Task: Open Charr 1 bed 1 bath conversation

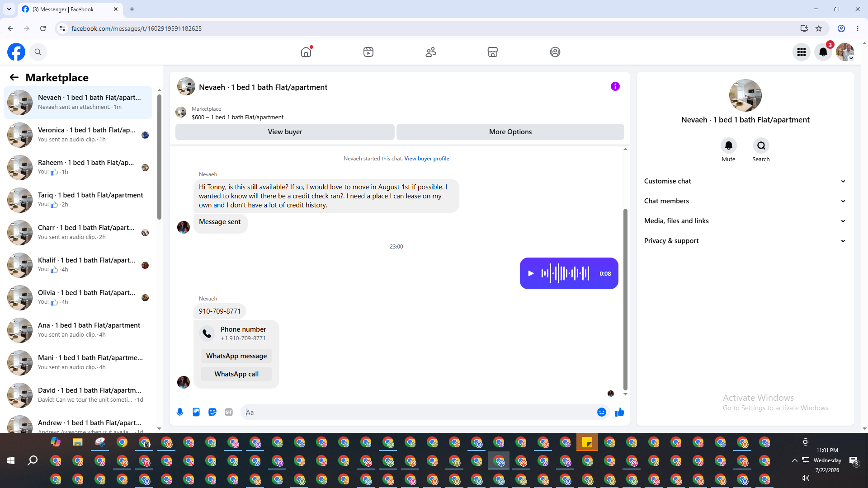Action: [x=78, y=233]
